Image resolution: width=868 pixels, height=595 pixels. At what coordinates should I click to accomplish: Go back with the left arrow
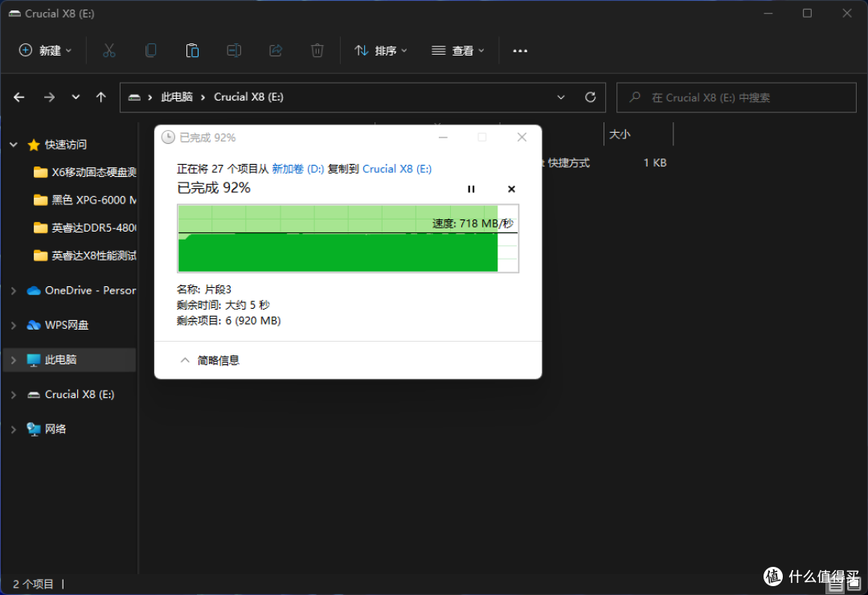pyautogui.click(x=19, y=97)
